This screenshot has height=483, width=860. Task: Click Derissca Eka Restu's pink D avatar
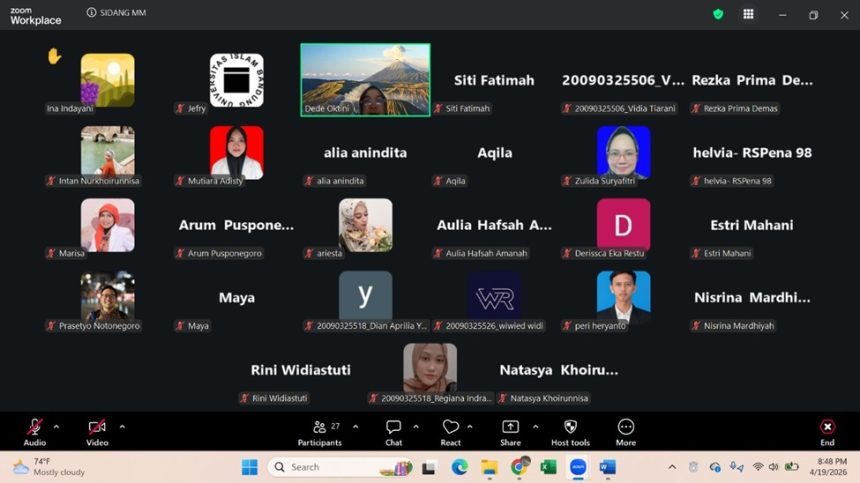[x=623, y=224]
